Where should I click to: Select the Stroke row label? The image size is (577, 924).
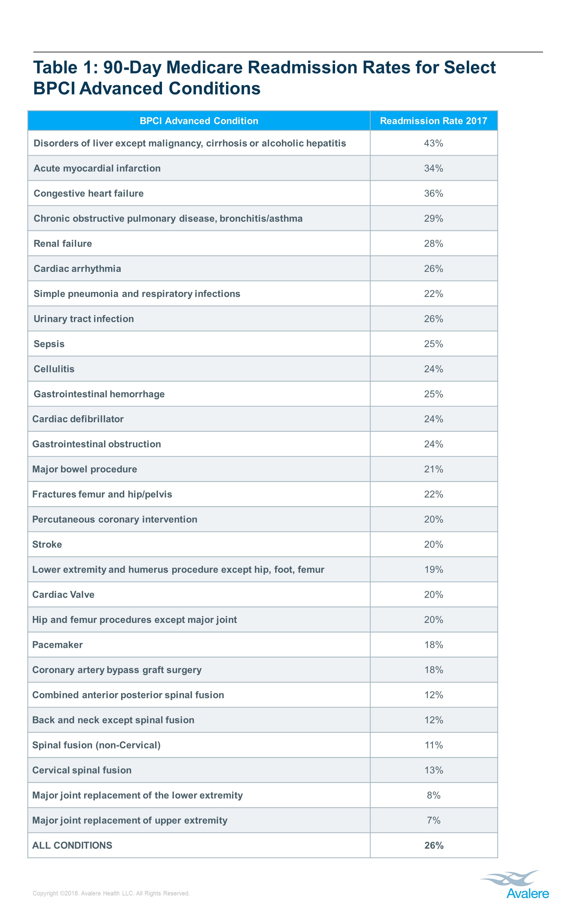tap(47, 544)
